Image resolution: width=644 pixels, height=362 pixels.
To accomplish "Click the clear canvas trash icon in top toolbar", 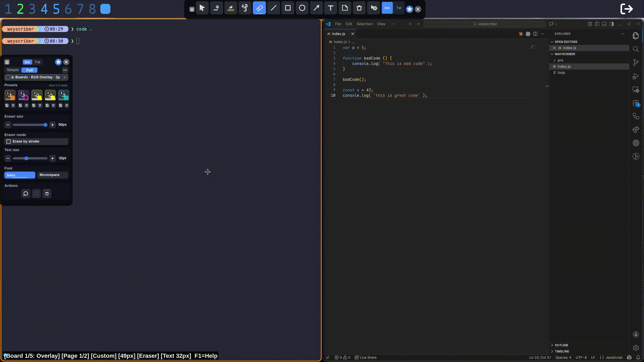I will (359, 8).
